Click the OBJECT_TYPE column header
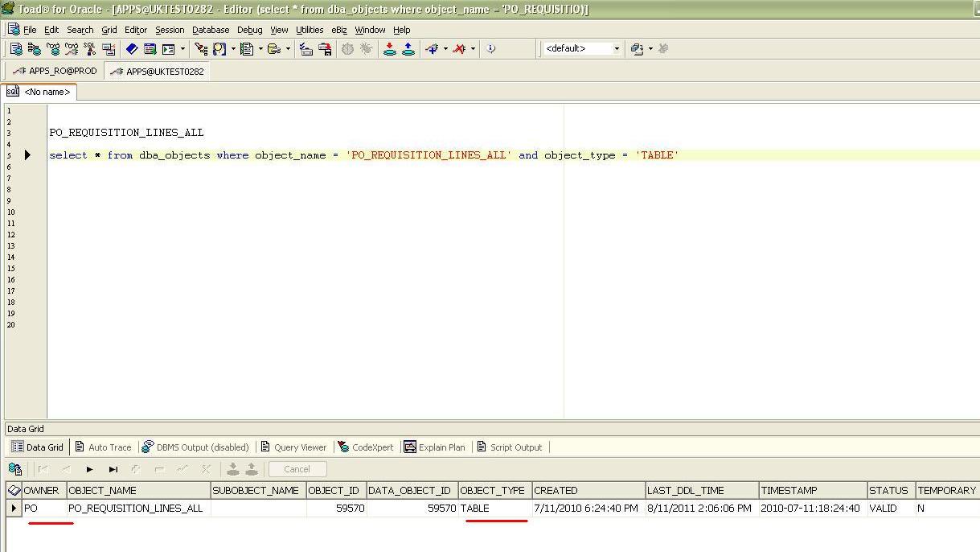 [x=495, y=490]
